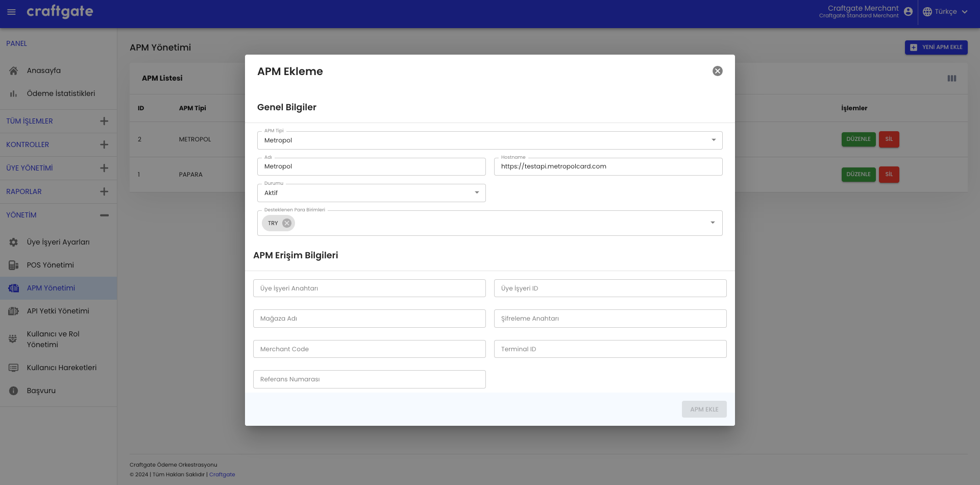Image resolution: width=980 pixels, height=485 pixels.
Task: Click the API Yetki Yönetimi icon
Action: [x=14, y=311]
